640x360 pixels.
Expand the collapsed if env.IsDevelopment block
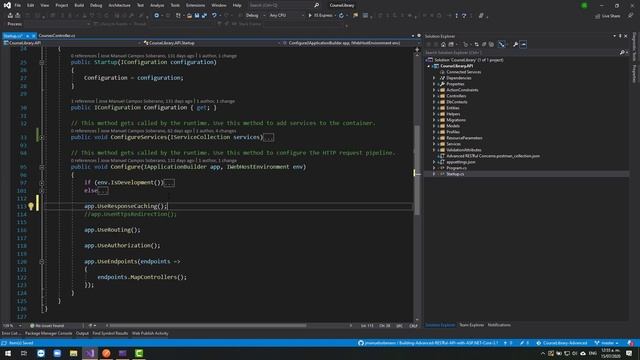[42, 183]
